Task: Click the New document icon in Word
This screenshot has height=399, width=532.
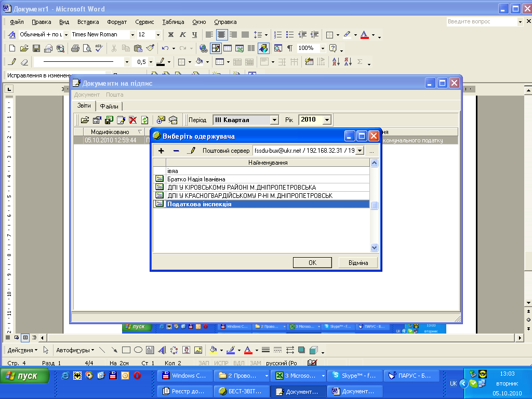Action: [12, 48]
